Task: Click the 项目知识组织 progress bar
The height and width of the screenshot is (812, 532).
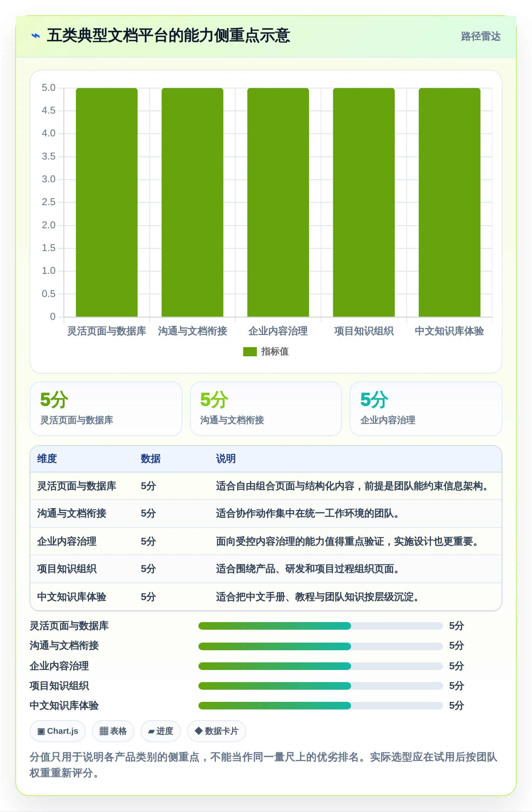Action: 320,686
